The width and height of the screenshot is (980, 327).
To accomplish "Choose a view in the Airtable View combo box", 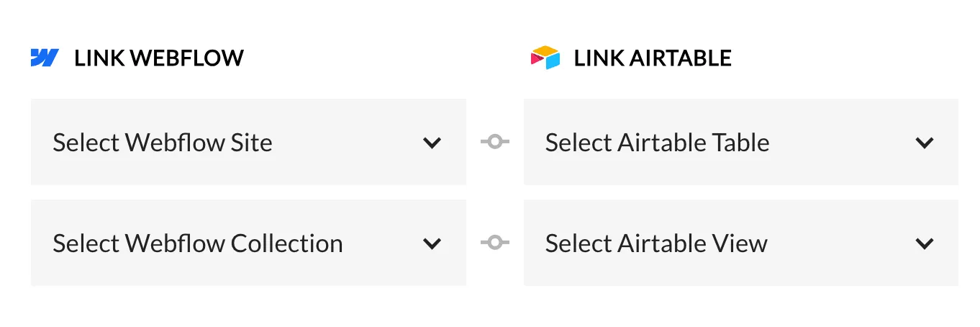I will (x=741, y=243).
